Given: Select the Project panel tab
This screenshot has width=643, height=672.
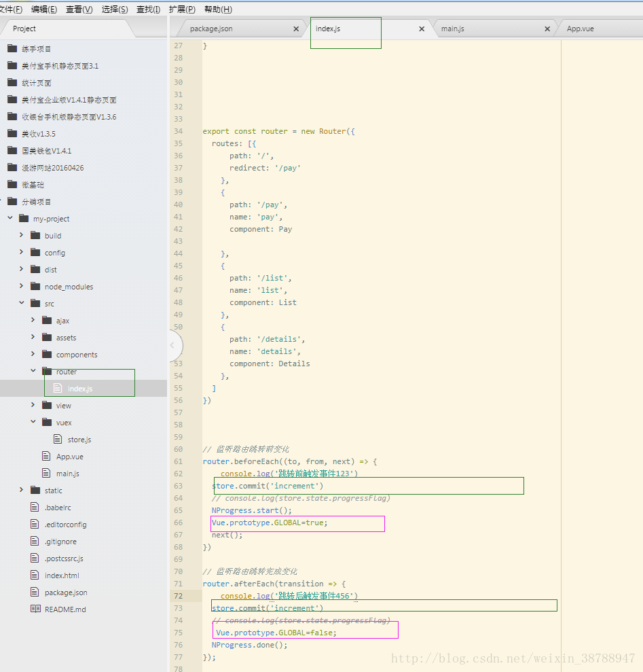Looking at the screenshot, I should (x=24, y=29).
